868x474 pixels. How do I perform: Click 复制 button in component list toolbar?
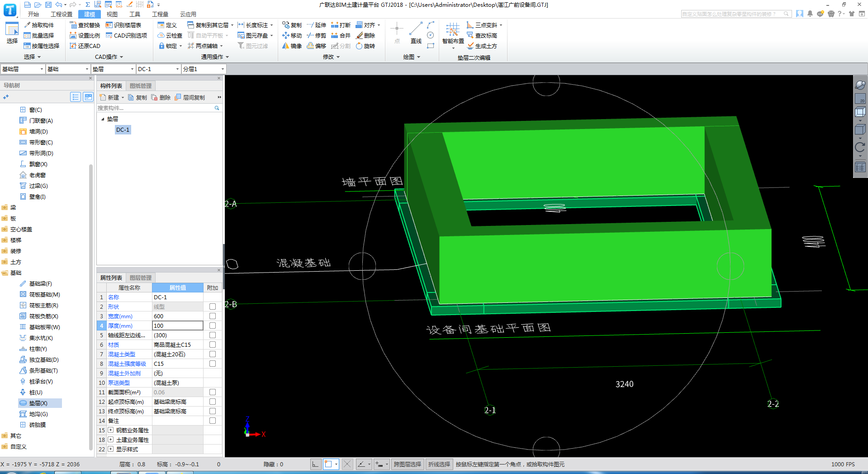point(138,97)
